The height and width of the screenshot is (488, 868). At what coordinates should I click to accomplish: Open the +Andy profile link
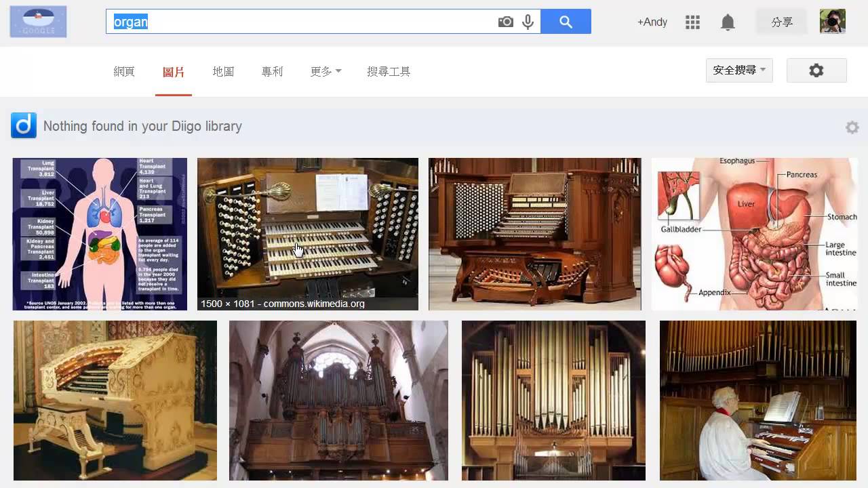[x=652, y=22]
